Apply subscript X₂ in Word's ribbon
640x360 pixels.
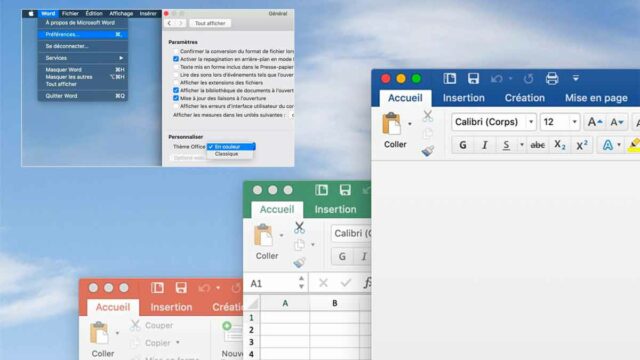560,145
